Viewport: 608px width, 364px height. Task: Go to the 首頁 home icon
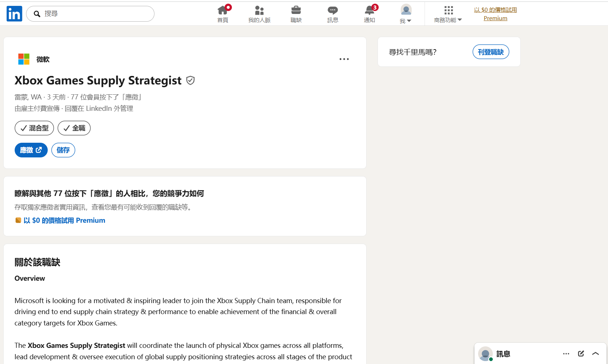click(223, 14)
